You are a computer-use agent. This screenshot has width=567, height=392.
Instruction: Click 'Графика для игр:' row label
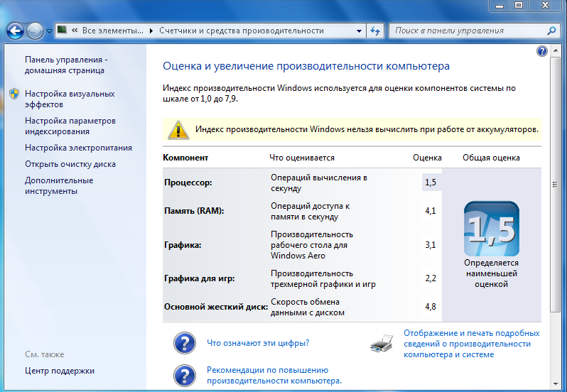pos(199,278)
